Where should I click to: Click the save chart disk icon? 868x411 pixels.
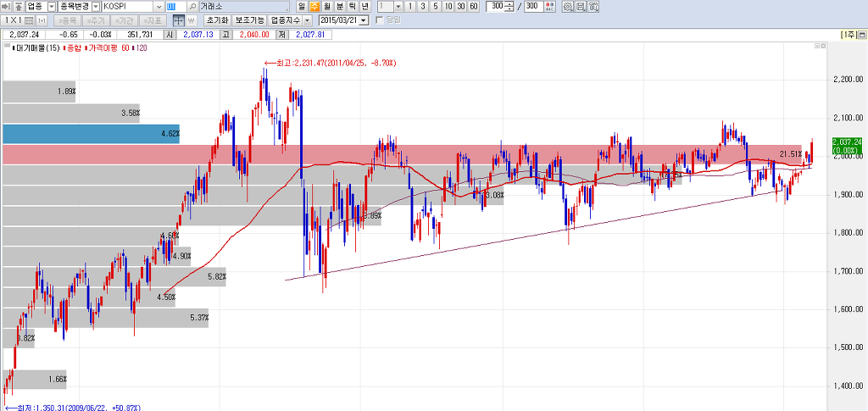580,7
